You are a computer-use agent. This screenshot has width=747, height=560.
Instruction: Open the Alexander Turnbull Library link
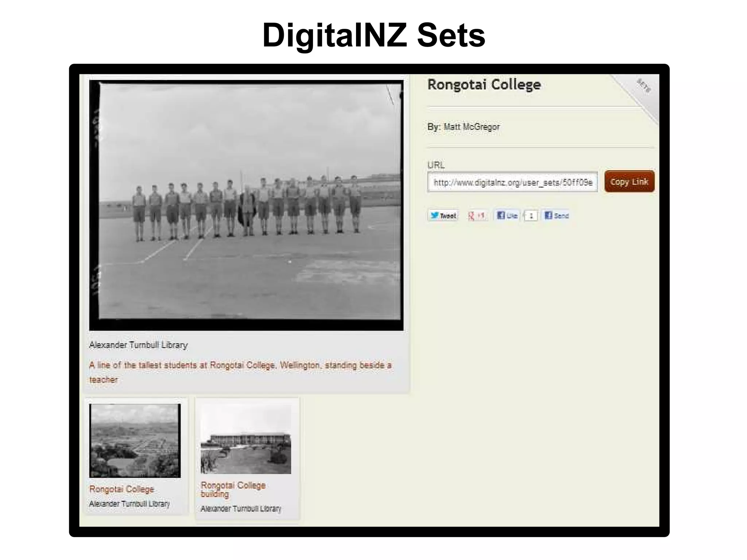point(138,345)
